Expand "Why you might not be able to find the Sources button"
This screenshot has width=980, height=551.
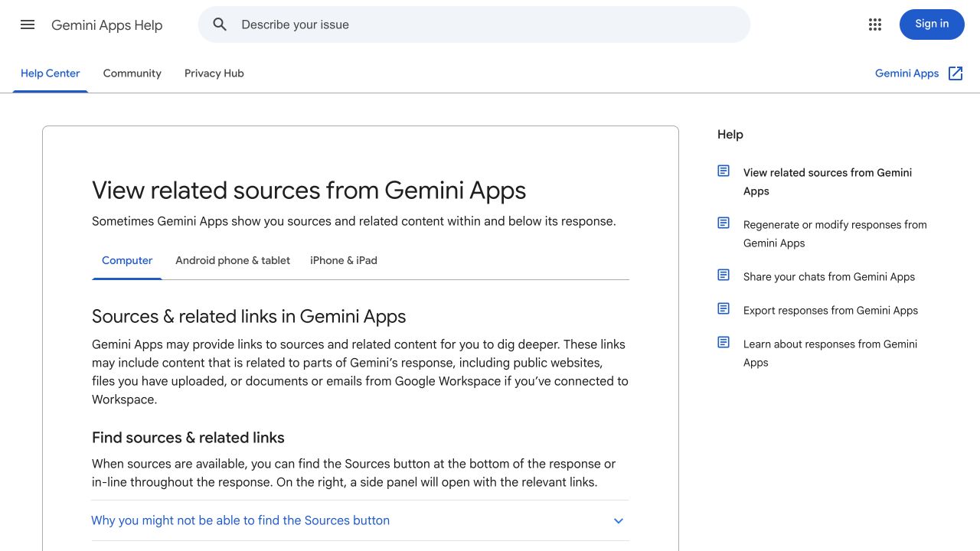coord(360,520)
